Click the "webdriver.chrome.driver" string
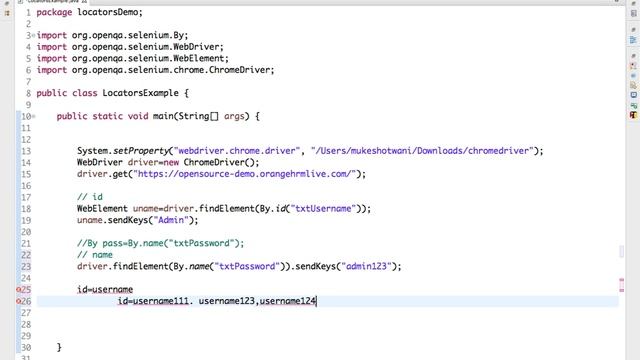Viewport: 640px width, 360px height. click(x=237, y=151)
